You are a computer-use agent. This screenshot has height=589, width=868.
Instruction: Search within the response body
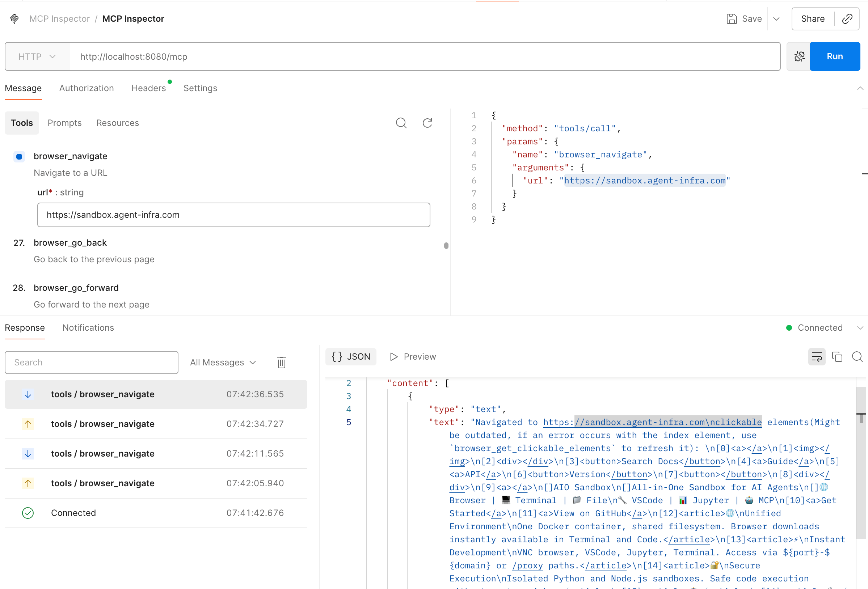[857, 357]
